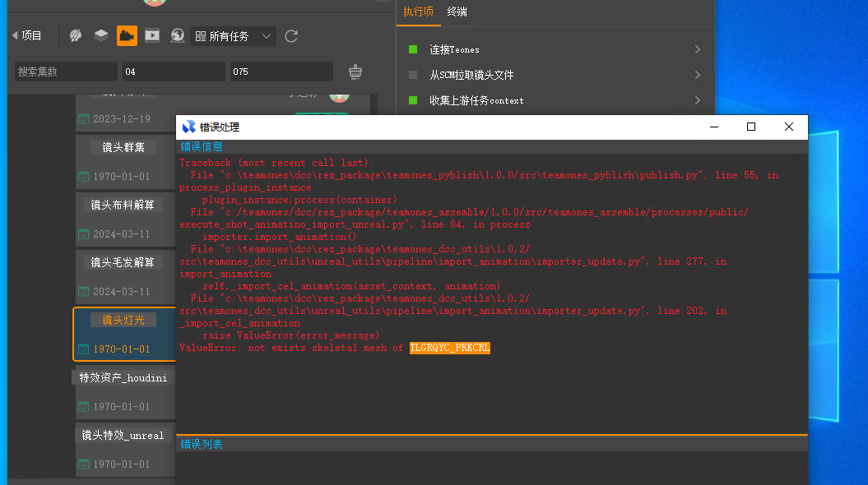
Task: Select the stacked layers icon
Action: pos(101,35)
